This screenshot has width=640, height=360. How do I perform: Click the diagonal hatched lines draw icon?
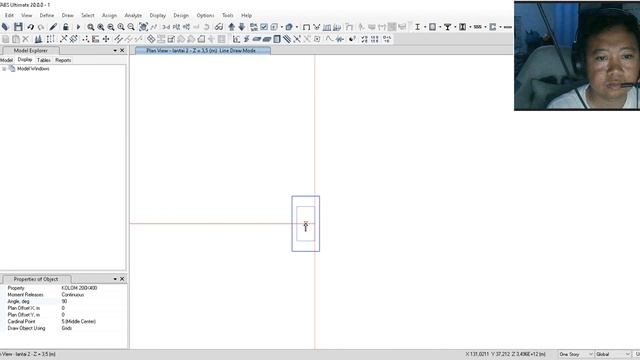pos(287,39)
